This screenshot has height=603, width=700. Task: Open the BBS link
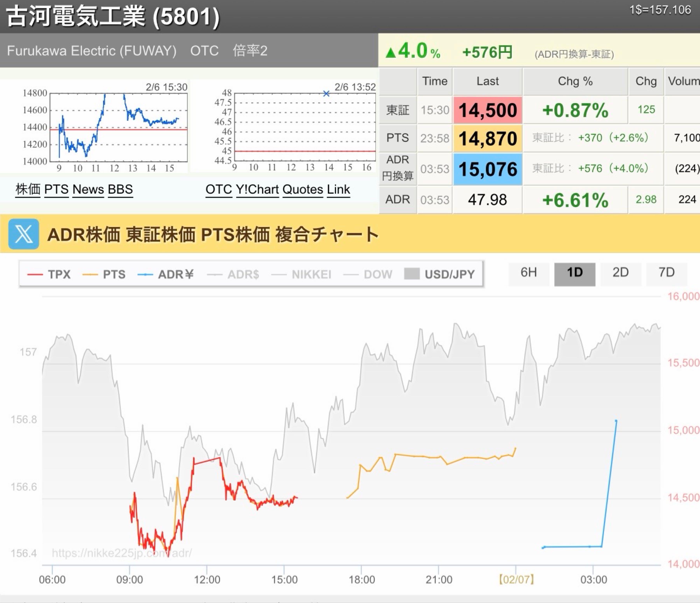[x=120, y=190]
